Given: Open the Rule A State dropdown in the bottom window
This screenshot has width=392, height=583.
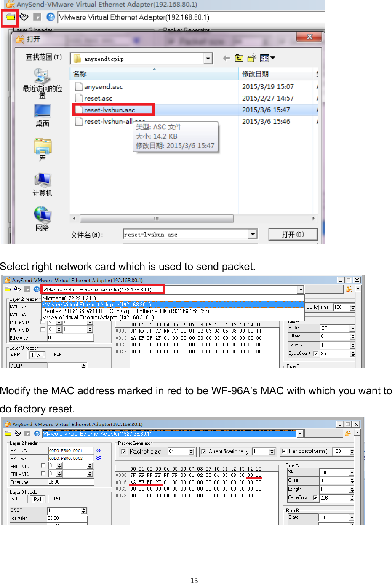Looking at the screenshot, I should 352,473.
